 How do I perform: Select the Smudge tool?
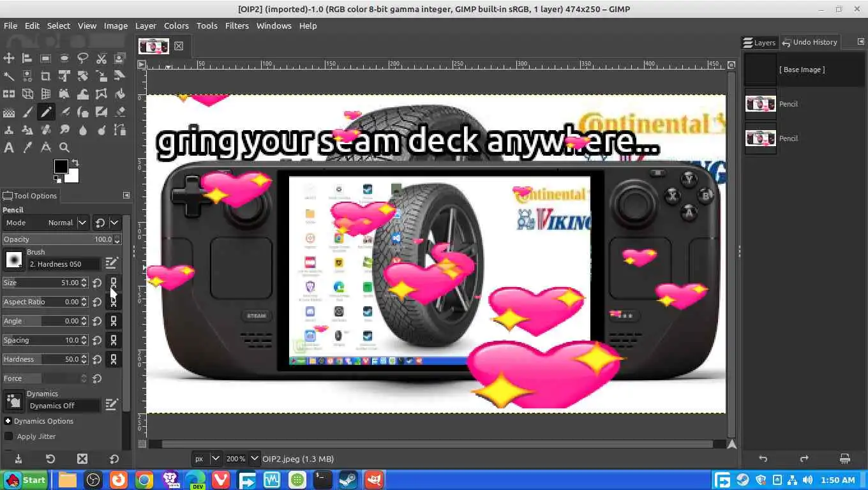point(64,130)
